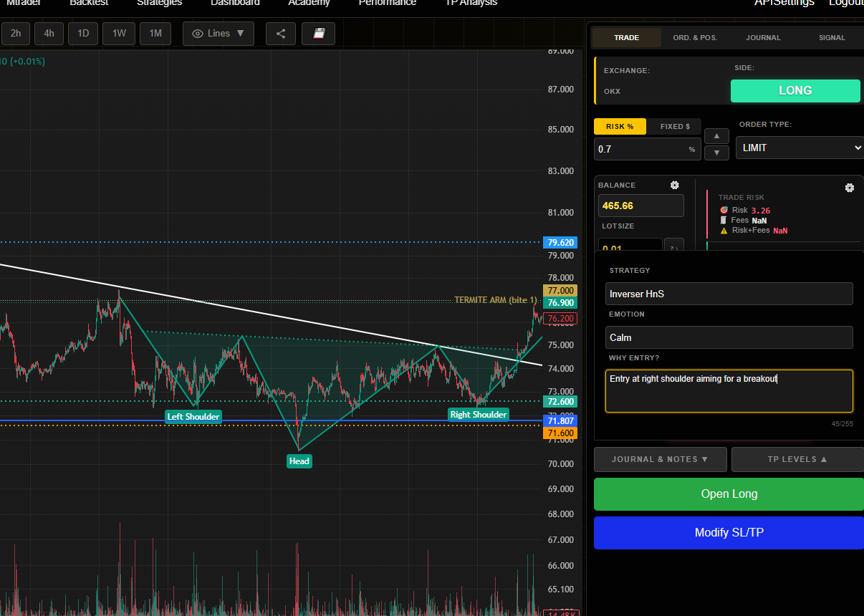This screenshot has height=616, width=864.
Task: Click the share chart icon
Action: click(x=280, y=34)
